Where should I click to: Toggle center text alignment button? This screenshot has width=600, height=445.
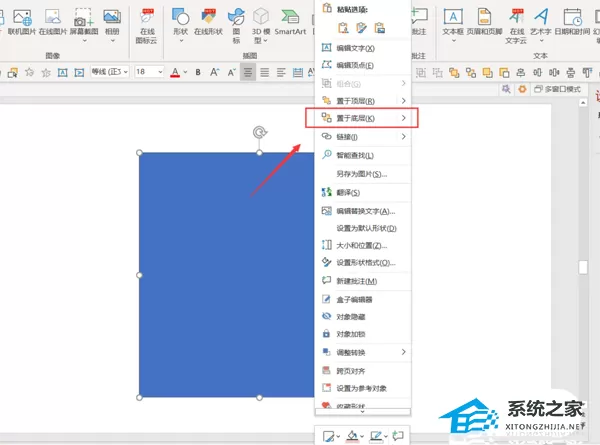(248, 72)
